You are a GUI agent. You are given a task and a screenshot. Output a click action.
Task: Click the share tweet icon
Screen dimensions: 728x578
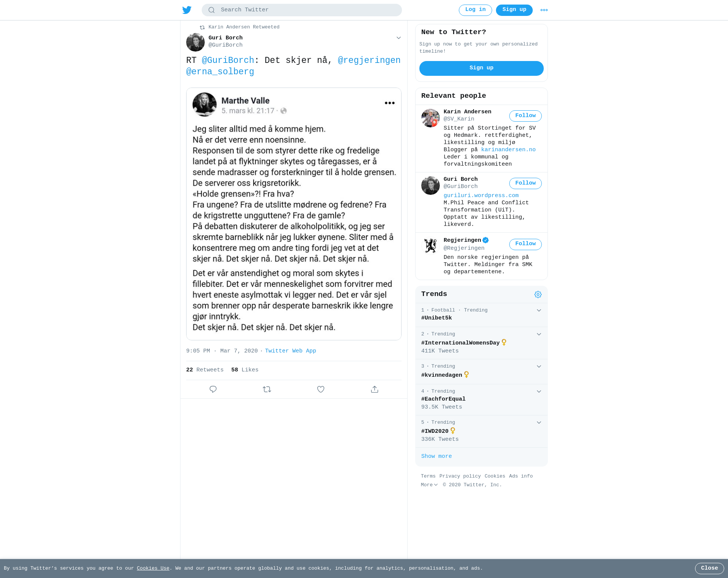[x=375, y=389]
